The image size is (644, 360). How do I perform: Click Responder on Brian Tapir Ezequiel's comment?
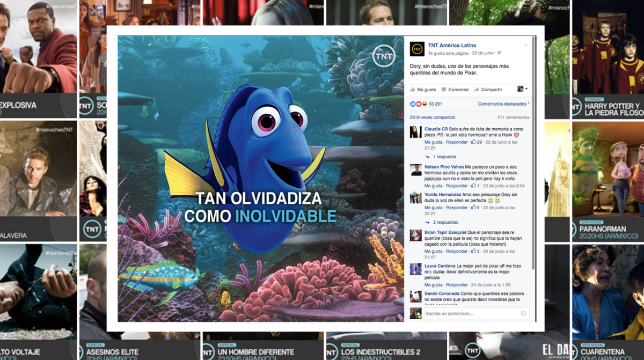[x=457, y=251]
